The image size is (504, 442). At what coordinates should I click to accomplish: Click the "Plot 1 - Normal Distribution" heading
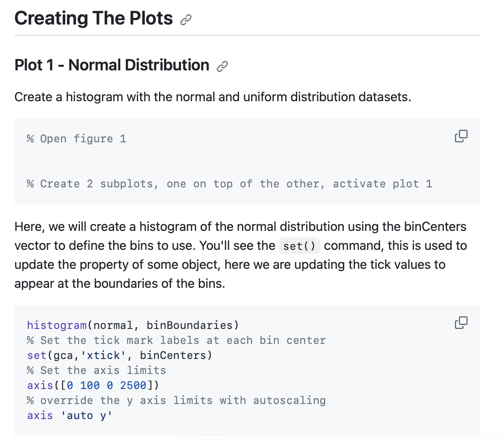pos(112,65)
